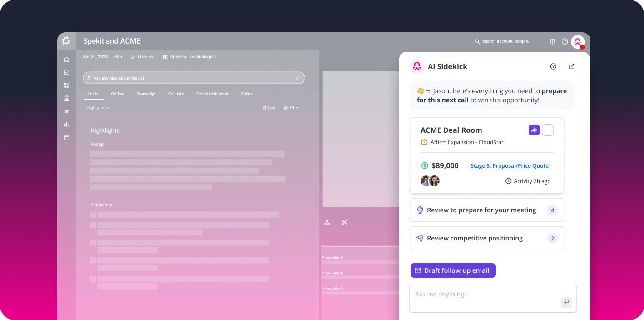Send the call question with arrow icon
This screenshot has width=644, height=320.
[x=297, y=78]
